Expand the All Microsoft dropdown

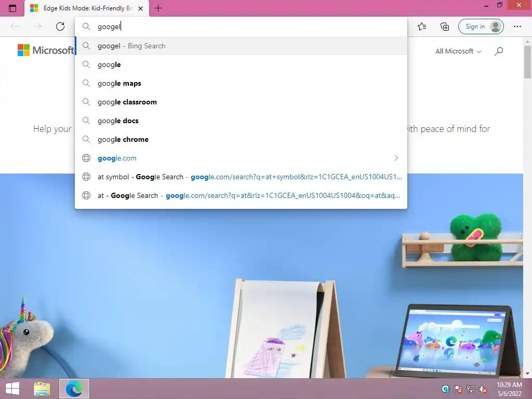click(458, 51)
